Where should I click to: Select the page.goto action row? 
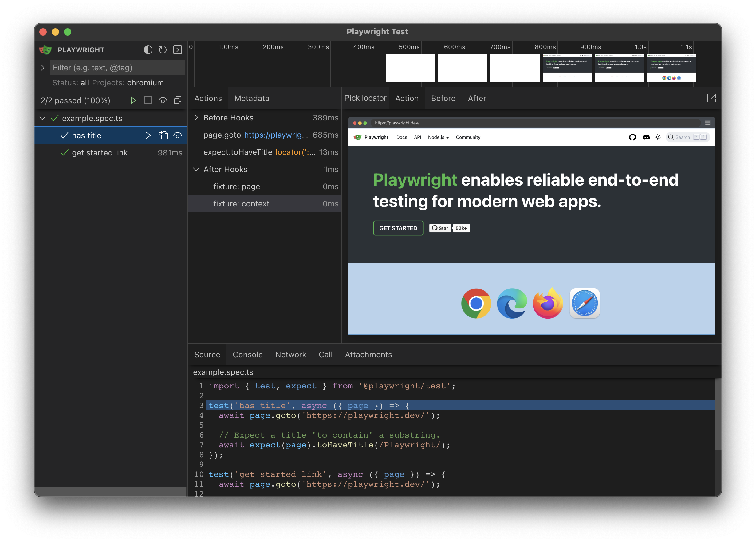265,135
